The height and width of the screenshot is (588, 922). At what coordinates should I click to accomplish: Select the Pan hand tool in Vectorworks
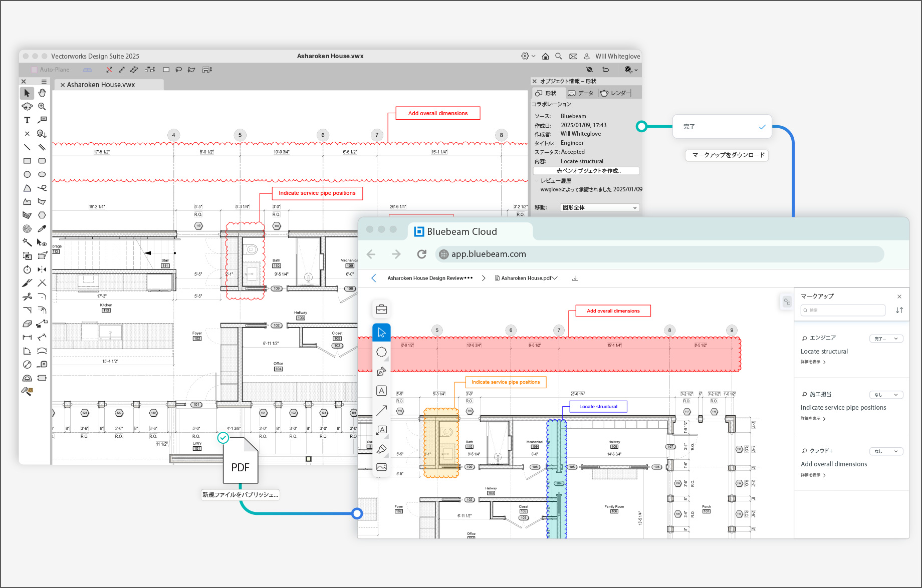coord(42,93)
